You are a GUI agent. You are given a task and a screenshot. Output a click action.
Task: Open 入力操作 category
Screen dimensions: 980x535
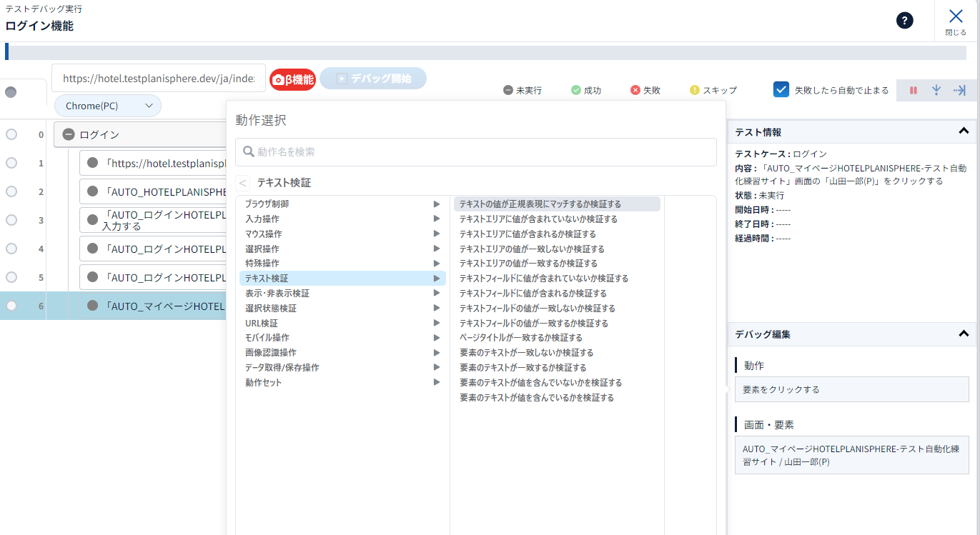click(342, 219)
